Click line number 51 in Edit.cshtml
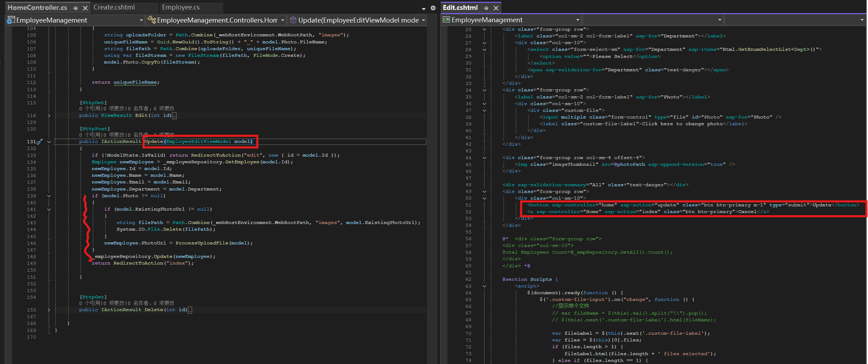This screenshot has height=364, width=868. click(x=468, y=205)
